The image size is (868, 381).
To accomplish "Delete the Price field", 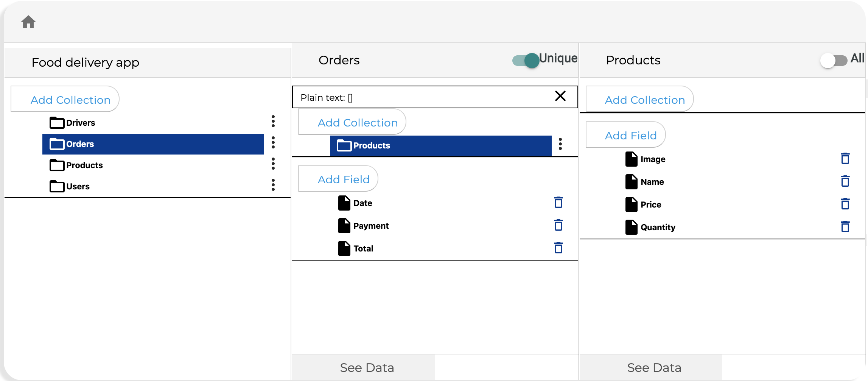I will (845, 204).
